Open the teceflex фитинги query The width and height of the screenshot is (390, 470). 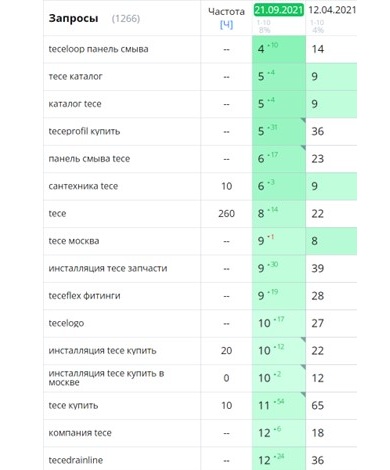click(x=84, y=296)
